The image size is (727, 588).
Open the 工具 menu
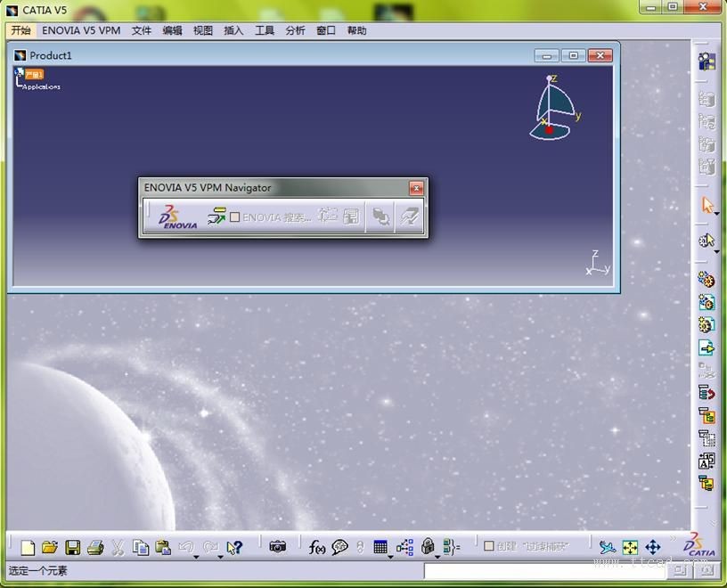pos(264,29)
